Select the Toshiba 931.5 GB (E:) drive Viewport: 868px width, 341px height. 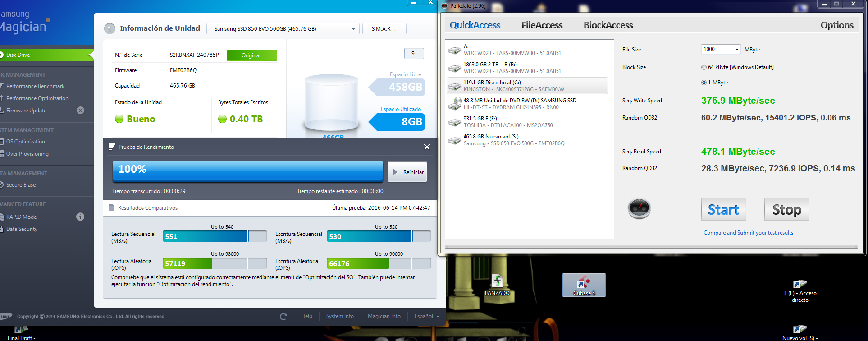[x=527, y=122]
